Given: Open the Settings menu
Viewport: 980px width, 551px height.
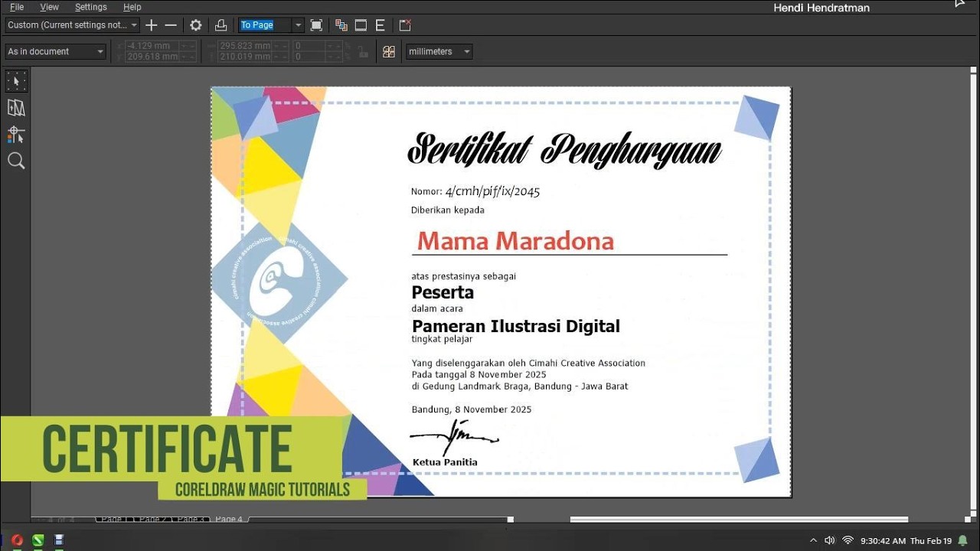Looking at the screenshot, I should tap(91, 7).
